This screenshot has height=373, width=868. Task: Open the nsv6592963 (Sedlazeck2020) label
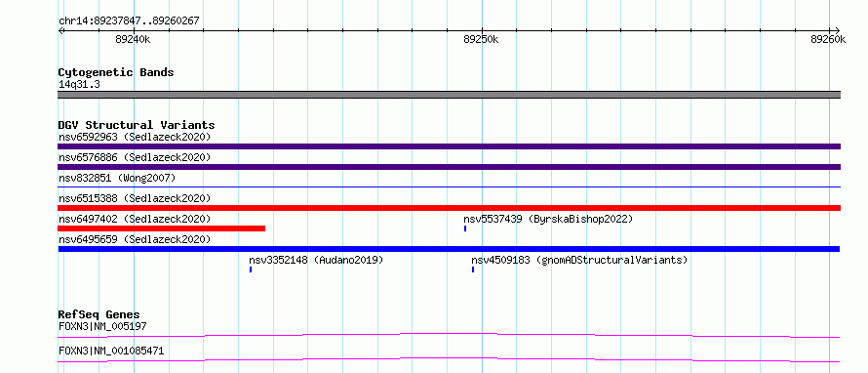[135, 137]
